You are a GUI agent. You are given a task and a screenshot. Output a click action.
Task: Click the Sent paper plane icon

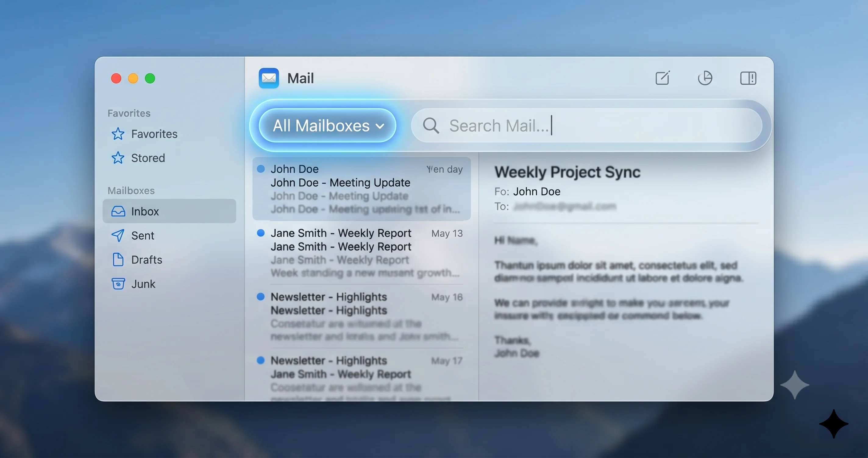tap(118, 235)
